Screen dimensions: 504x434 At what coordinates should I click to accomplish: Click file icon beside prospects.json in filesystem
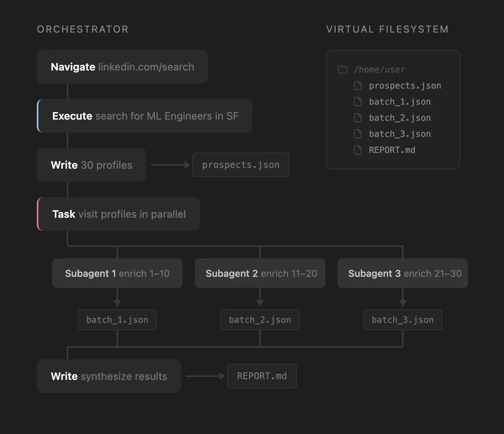click(x=358, y=85)
